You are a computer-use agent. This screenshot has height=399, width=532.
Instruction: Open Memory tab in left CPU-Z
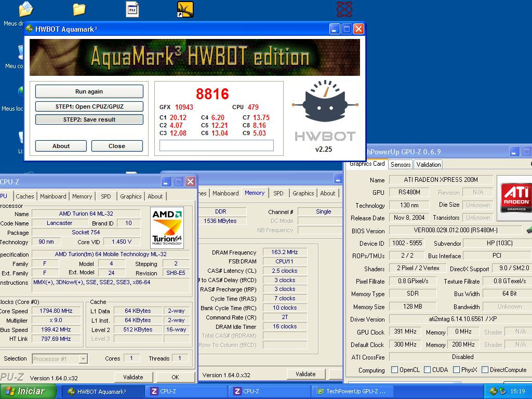click(82, 196)
